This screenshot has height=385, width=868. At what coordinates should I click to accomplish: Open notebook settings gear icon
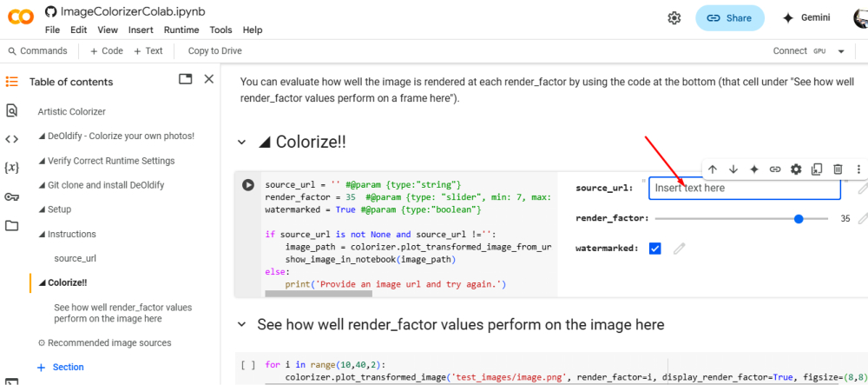click(x=674, y=18)
